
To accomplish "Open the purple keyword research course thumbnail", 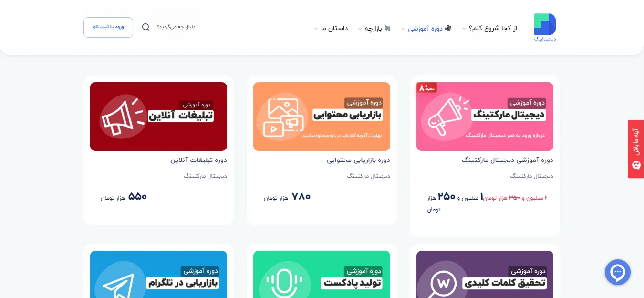I will [x=485, y=275].
